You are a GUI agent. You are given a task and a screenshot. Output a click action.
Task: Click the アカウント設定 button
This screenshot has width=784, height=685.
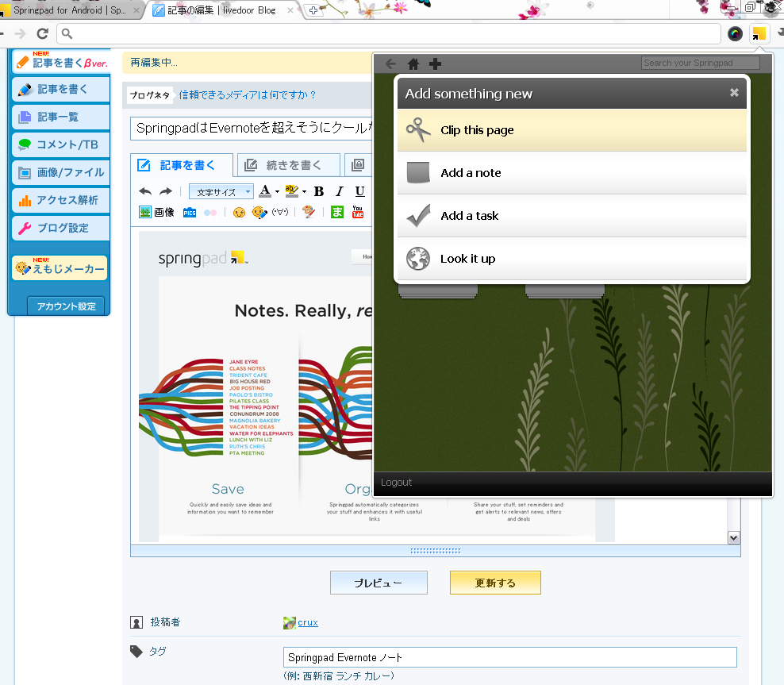click(x=66, y=306)
